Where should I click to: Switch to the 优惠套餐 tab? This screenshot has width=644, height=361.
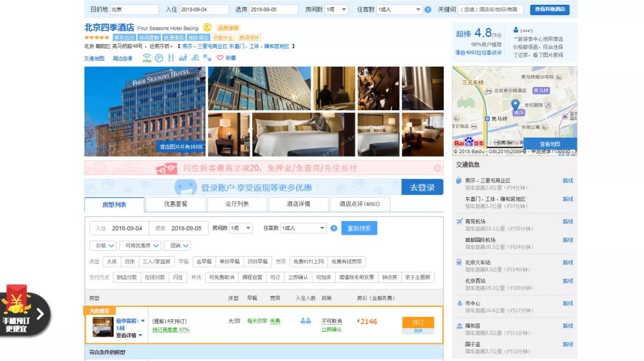click(176, 204)
